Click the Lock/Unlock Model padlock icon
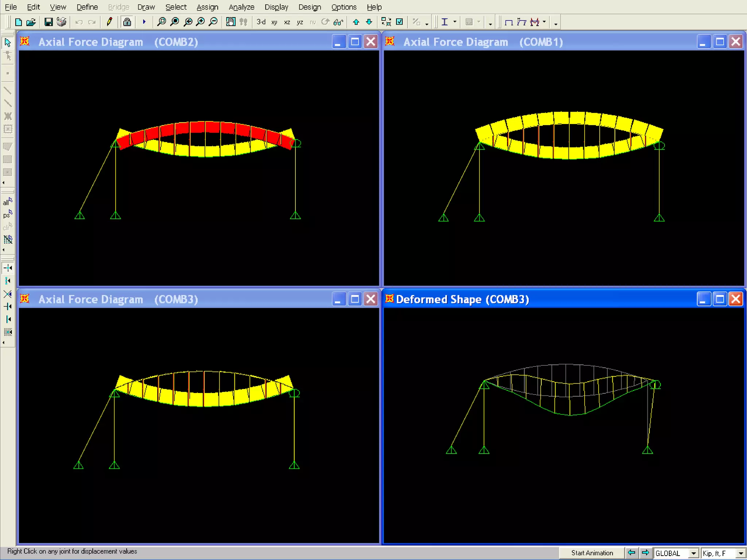747x560 pixels. (x=127, y=22)
